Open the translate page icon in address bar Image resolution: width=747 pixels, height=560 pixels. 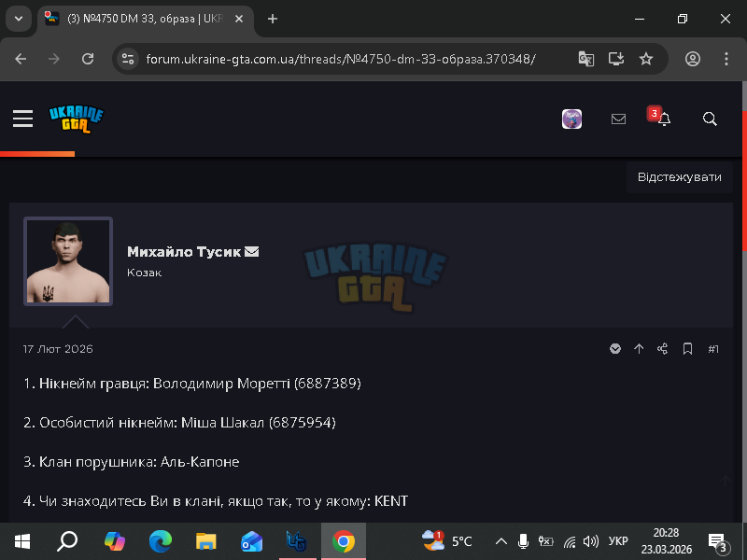tap(586, 59)
